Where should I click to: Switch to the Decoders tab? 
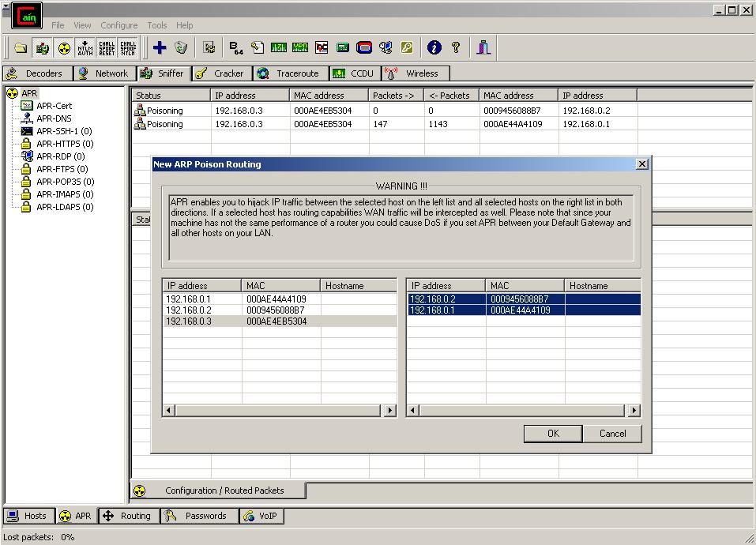[x=38, y=73]
